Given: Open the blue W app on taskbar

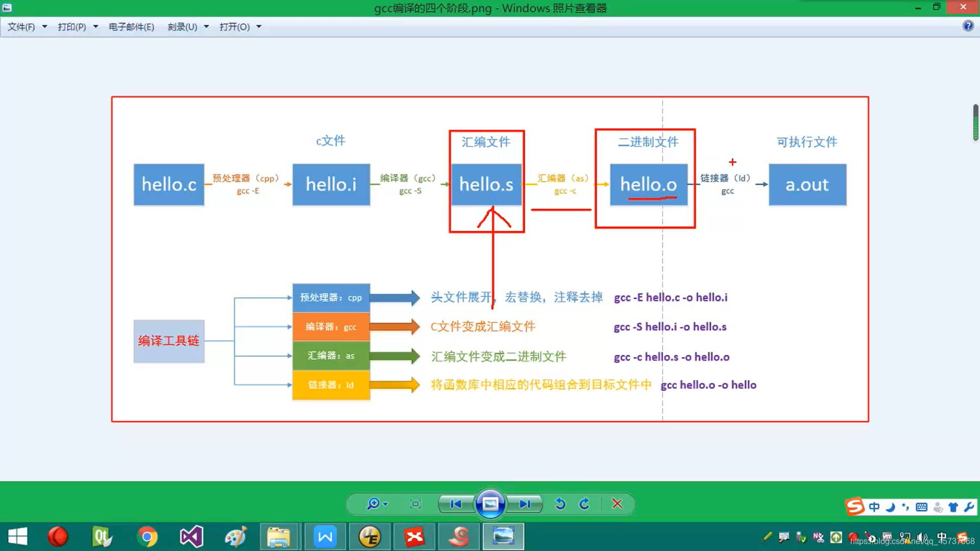Looking at the screenshot, I should pyautogui.click(x=325, y=537).
